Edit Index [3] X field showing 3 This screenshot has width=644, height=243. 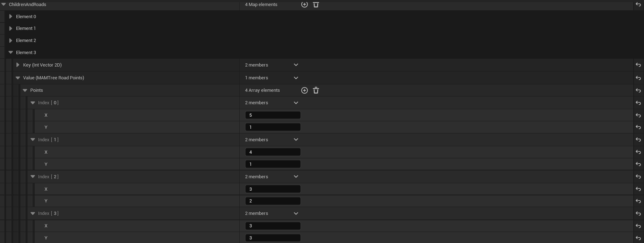click(273, 226)
